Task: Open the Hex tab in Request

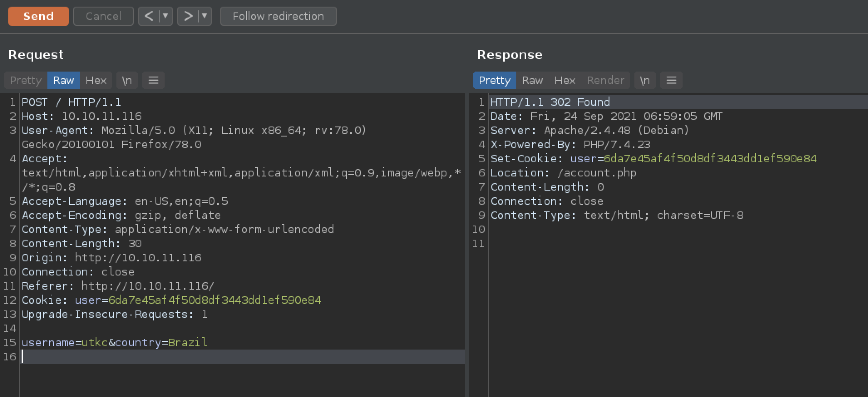Action: (96, 80)
